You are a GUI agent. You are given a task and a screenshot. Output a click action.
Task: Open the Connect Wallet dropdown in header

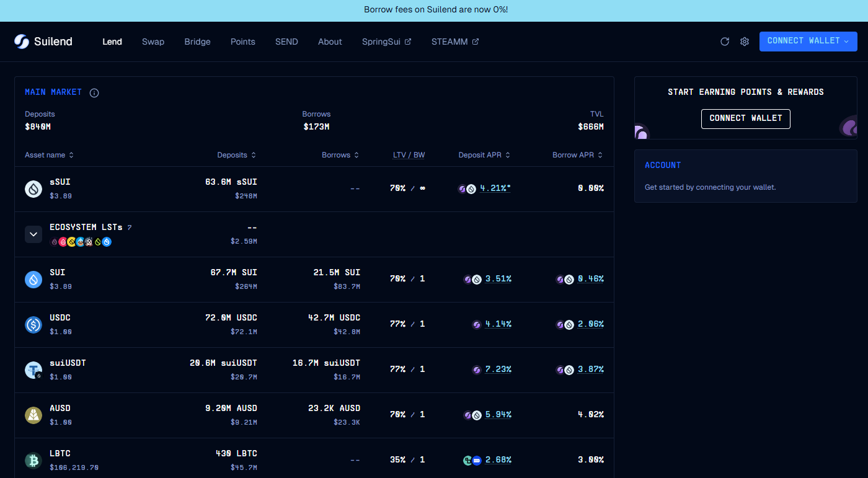click(808, 42)
